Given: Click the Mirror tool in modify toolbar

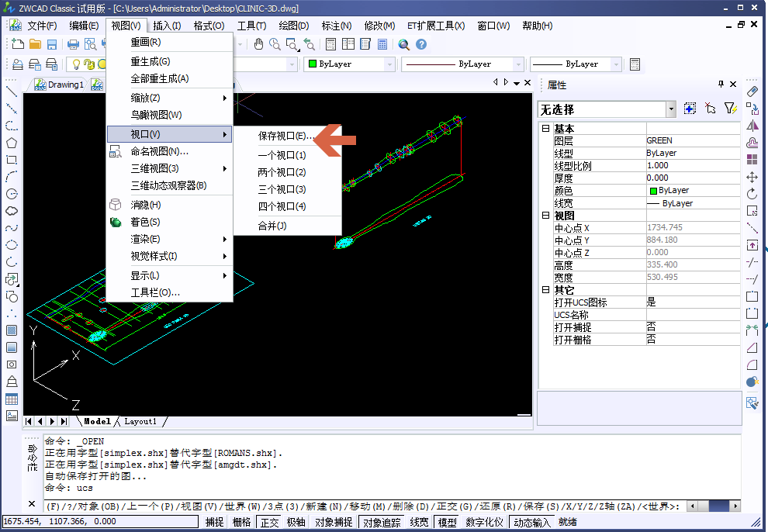Looking at the screenshot, I should [752, 126].
